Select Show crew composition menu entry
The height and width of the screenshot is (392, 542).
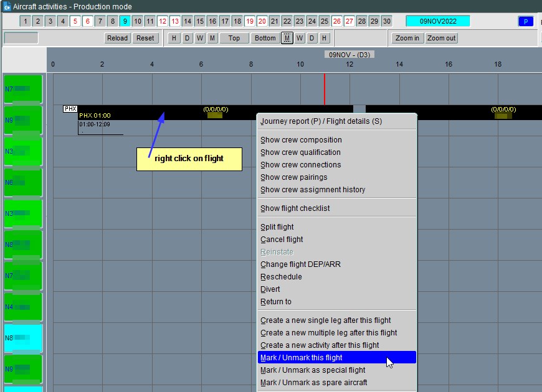click(301, 140)
